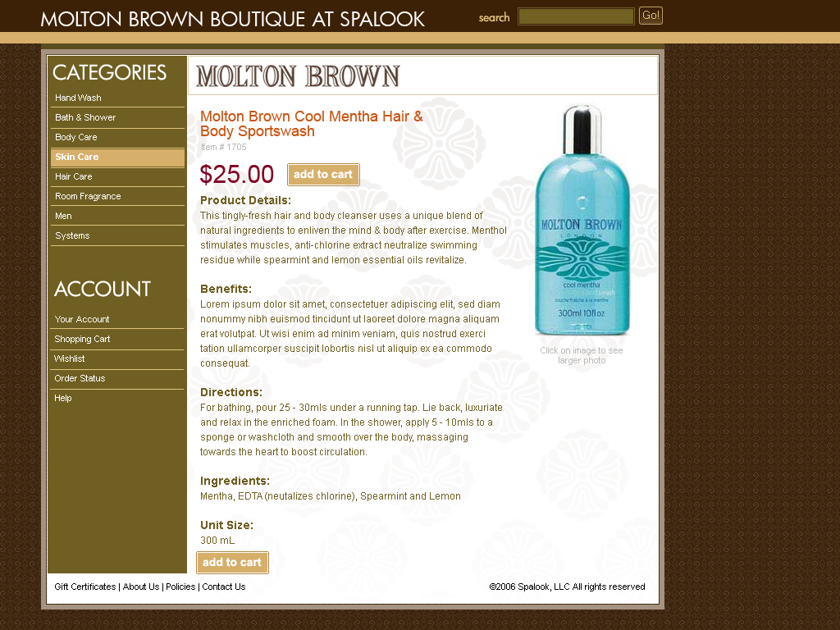840x630 pixels.
Task: Select the Body Care category
Action: [x=76, y=137]
